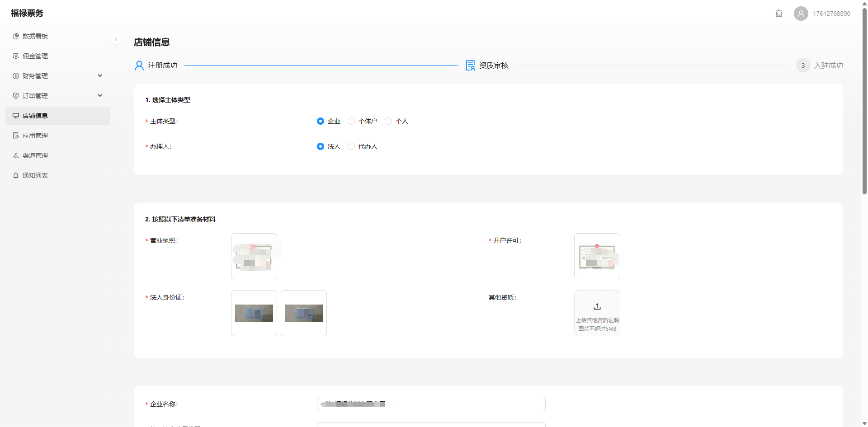Click the 企业名称 input field
The height and width of the screenshot is (427, 868).
tap(431, 404)
